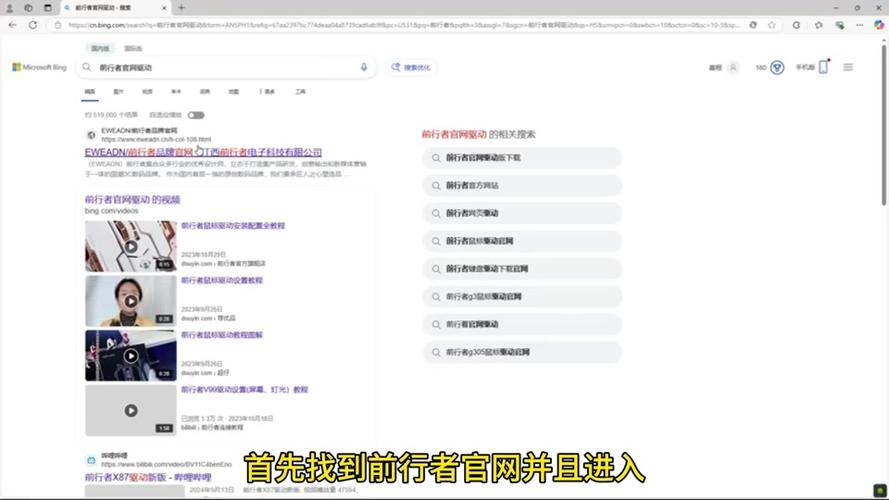Click the globe favicon beside EWEADN result
The height and width of the screenshot is (500, 889).
(91, 135)
